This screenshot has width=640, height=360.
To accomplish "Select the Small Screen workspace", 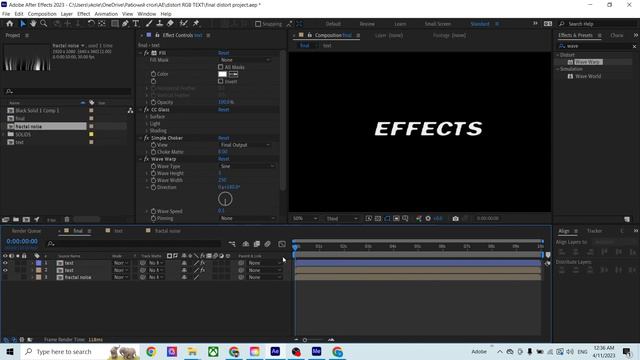I will [438, 24].
